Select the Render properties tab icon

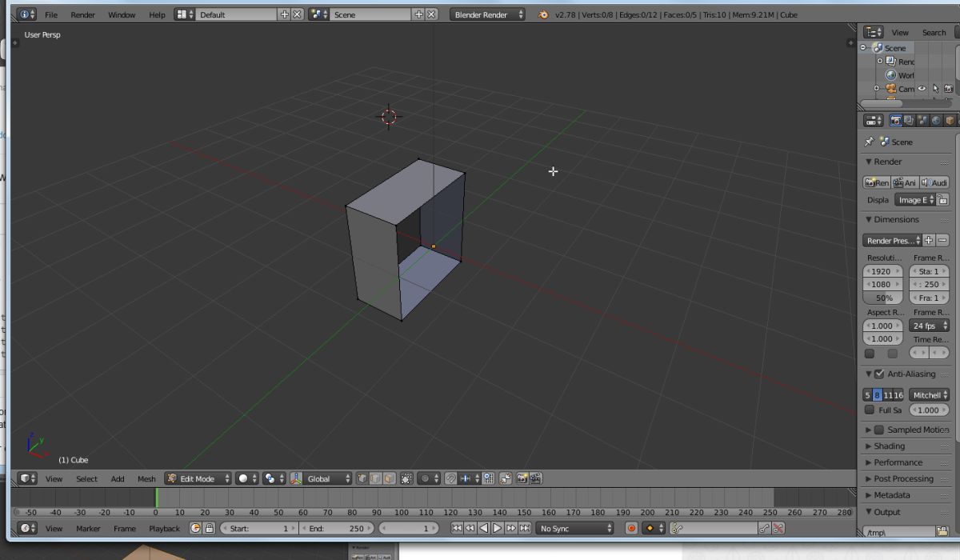[896, 120]
